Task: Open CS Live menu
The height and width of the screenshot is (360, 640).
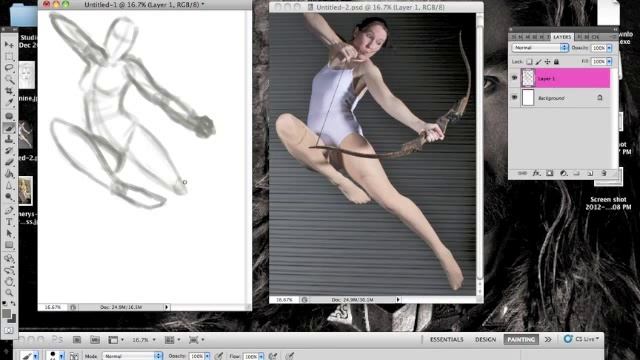Action: coord(581,339)
